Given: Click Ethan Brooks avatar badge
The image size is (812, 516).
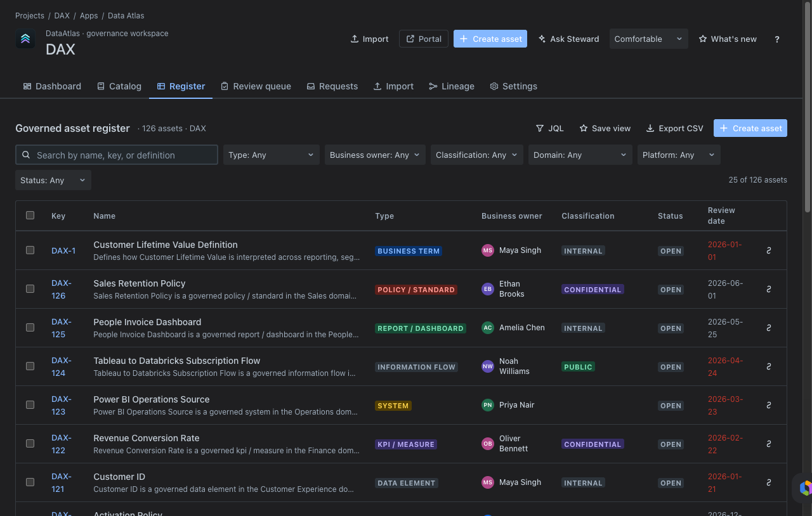Looking at the screenshot, I should pos(487,289).
